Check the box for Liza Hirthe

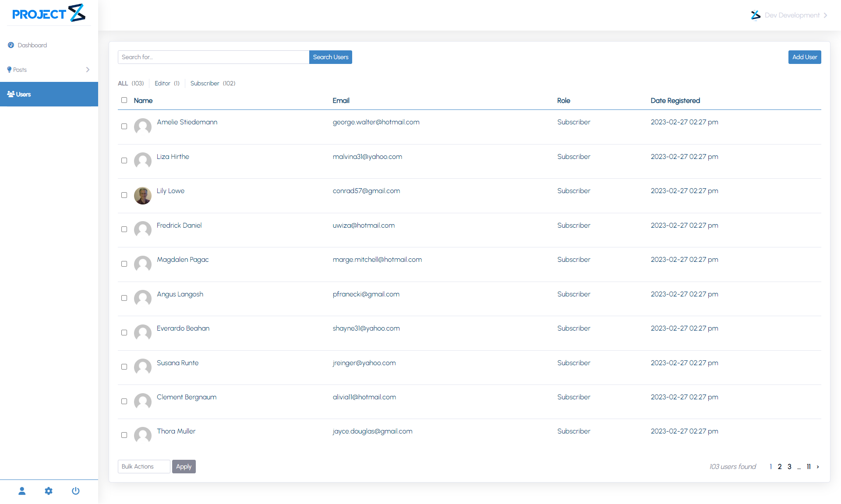pos(124,161)
